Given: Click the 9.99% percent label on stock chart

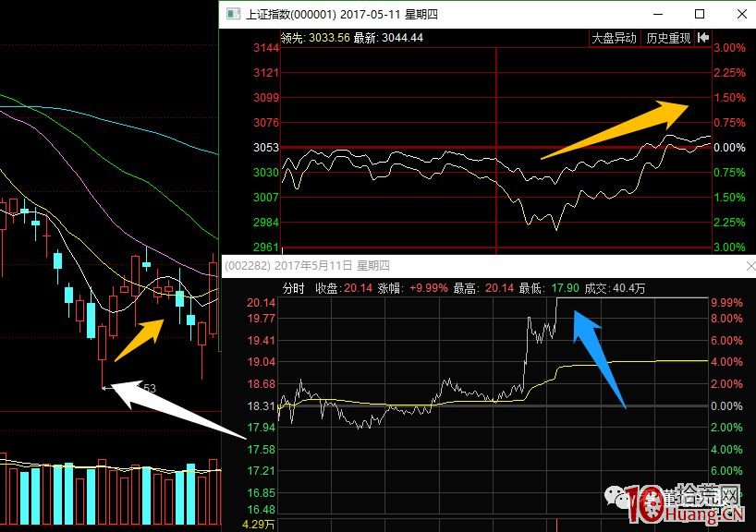Looking at the screenshot, I should (727, 303).
